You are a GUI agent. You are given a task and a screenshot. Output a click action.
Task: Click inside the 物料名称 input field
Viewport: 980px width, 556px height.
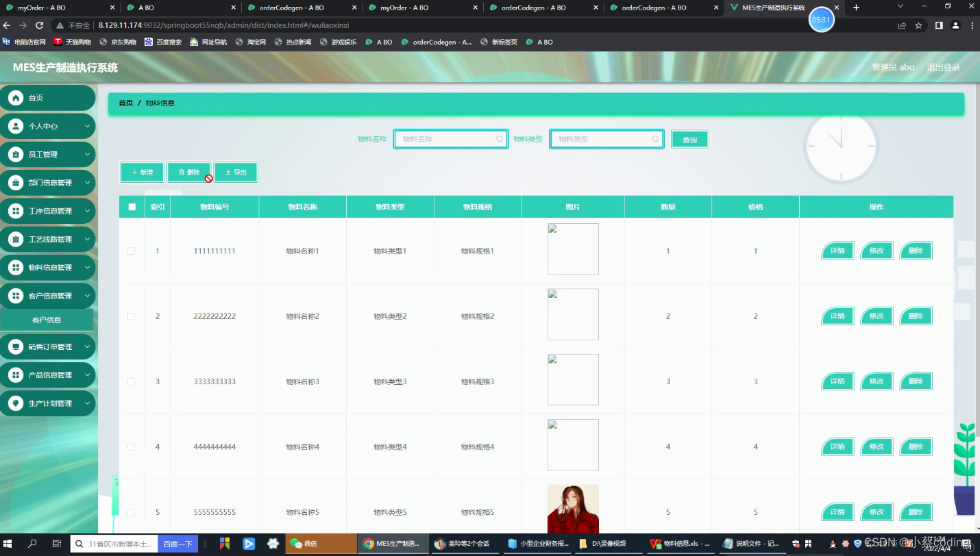click(x=445, y=138)
